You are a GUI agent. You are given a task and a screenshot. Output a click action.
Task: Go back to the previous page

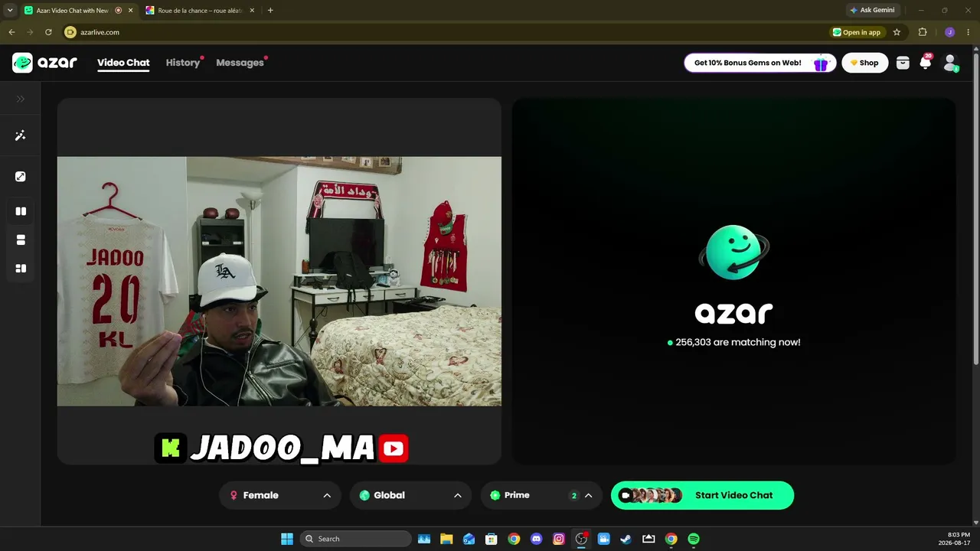[x=11, y=32]
